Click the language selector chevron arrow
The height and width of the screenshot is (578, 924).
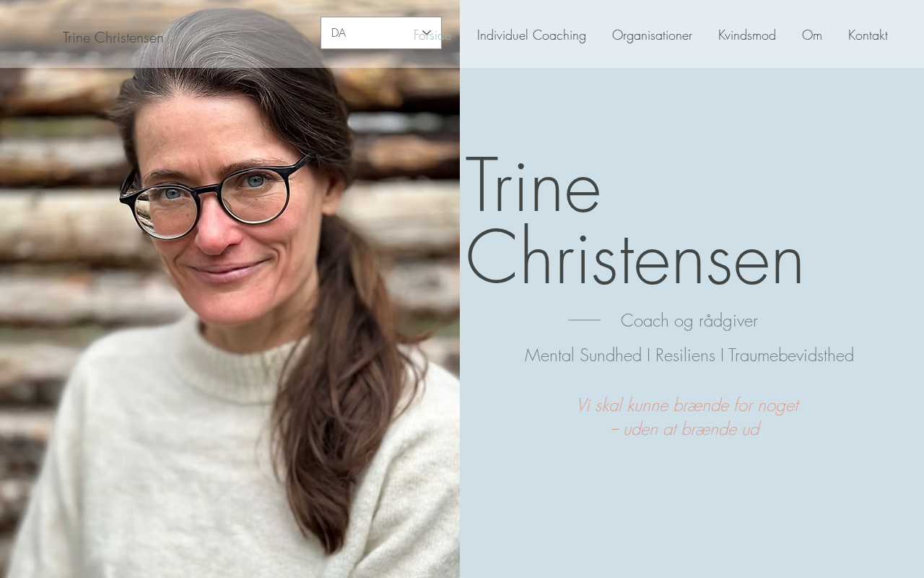click(x=427, y=33)
